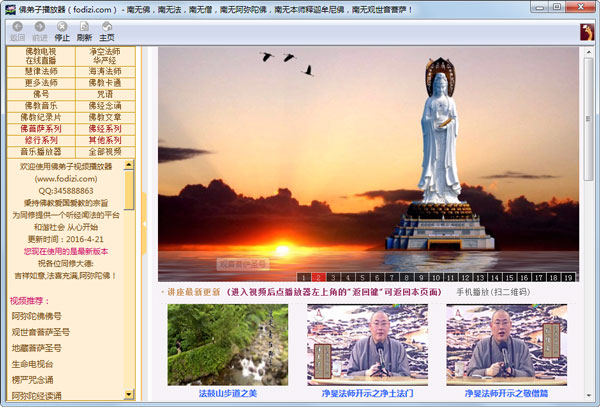This screenshot has width=600, height=407.
Task: Click the app icon in the title bar
Action: pos(10,9)
